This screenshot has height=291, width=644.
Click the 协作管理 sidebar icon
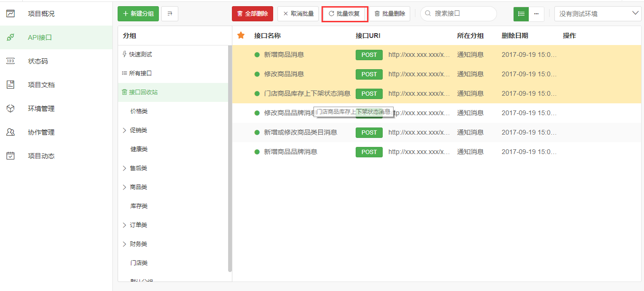[x=10, y=132]
